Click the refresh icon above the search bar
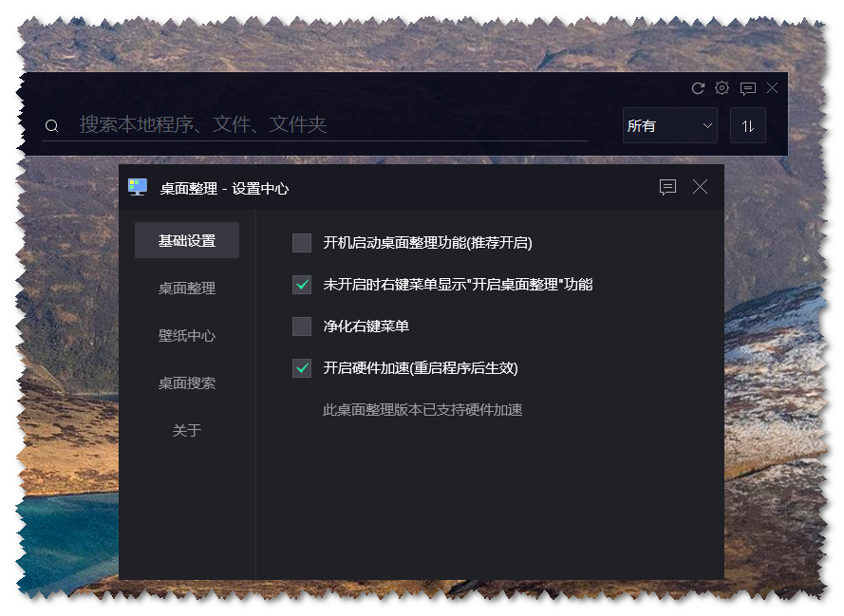This screenshot has height=616, width=844. 698,88
